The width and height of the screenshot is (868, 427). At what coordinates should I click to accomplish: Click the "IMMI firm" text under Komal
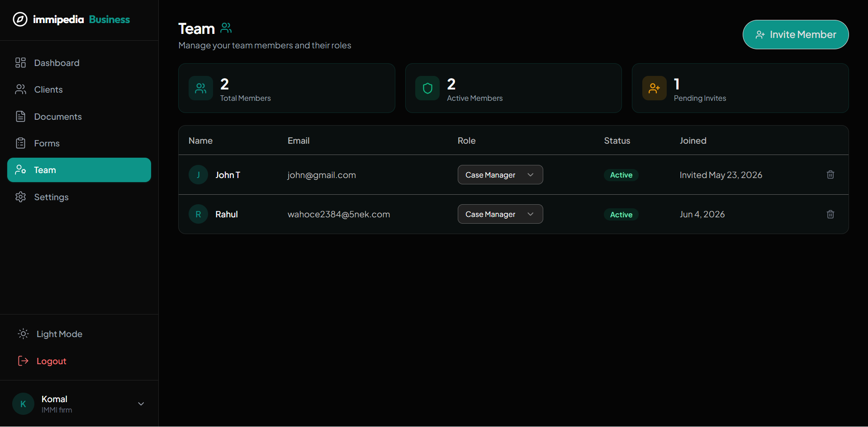(57, 410)
